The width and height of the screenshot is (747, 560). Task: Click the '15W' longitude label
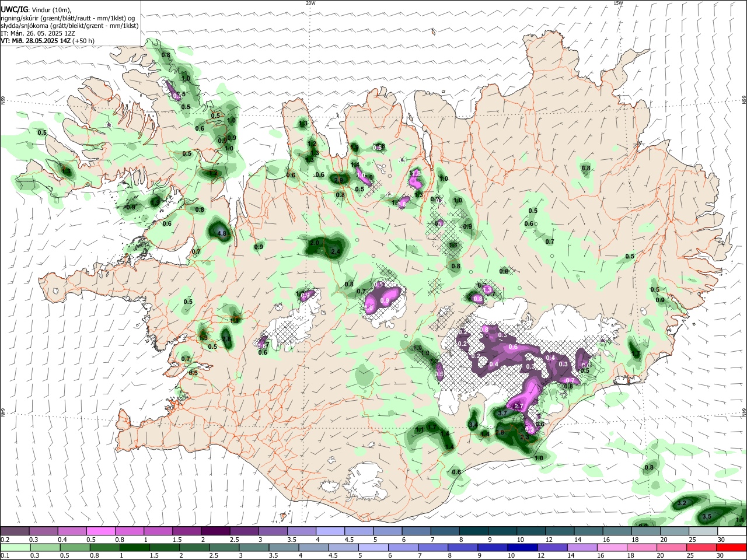[618, 3]
